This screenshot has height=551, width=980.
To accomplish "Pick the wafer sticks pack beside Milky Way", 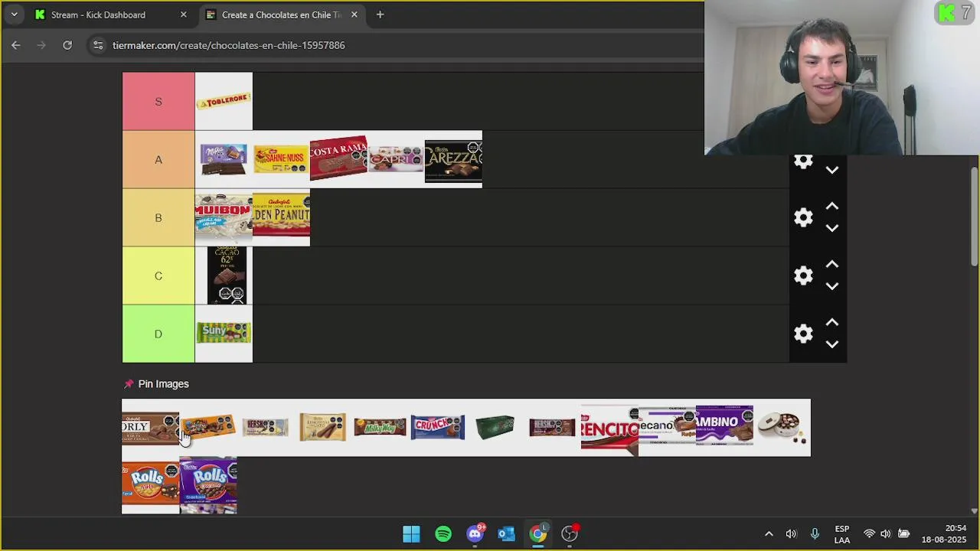I will click(x=322, y=428).
